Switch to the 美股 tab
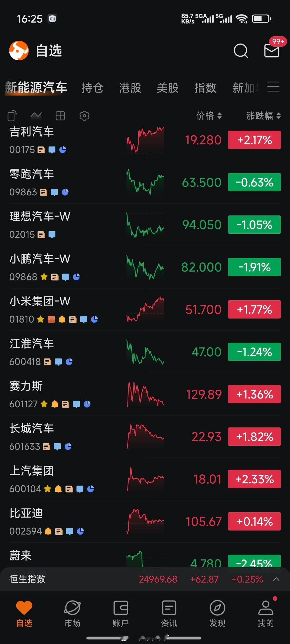 pyautogui.click(x=168, y=88)
